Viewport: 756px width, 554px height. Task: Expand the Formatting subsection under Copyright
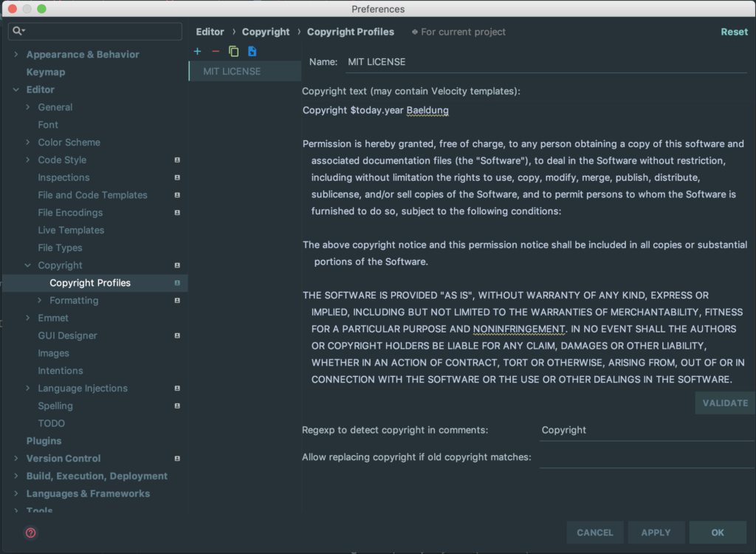click(x=39, y=300)
